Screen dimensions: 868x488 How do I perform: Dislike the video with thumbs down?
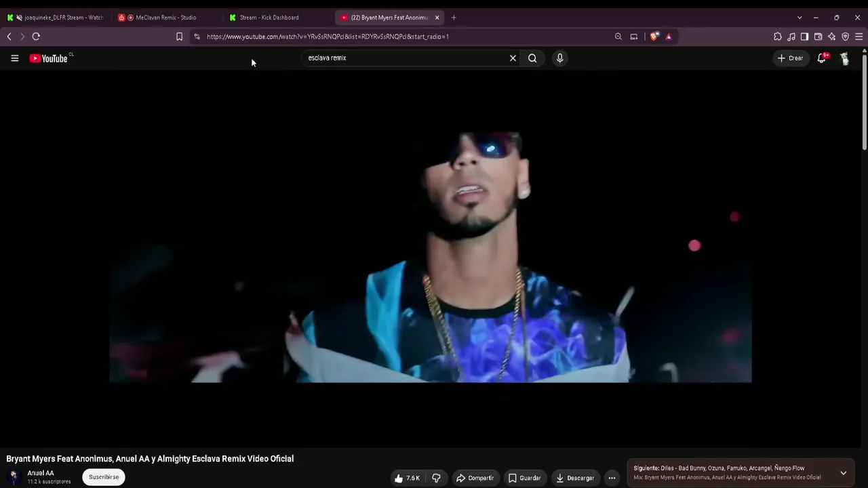coord(436,478)
